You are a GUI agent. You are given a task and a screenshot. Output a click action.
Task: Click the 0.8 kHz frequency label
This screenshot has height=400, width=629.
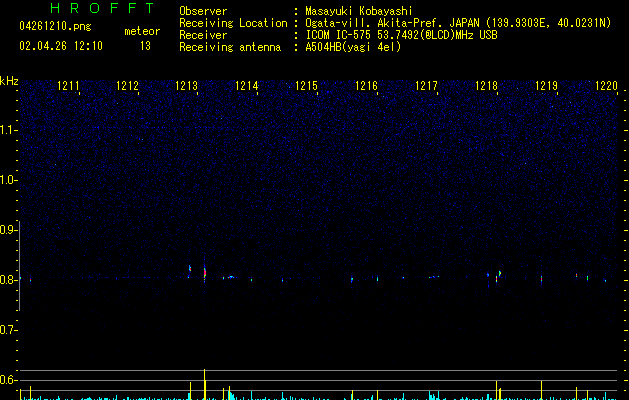pyautogui.click(x=9, y=280)
